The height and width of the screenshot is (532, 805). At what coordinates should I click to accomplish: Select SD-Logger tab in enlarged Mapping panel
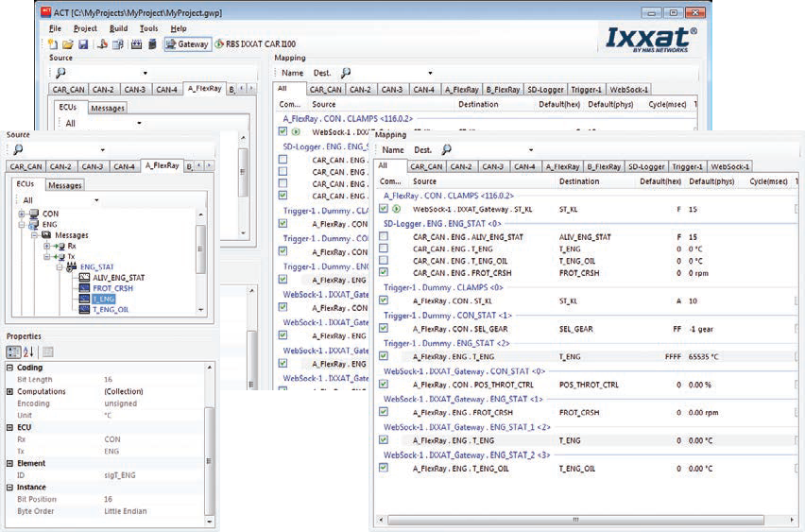[x=646, y=166]
